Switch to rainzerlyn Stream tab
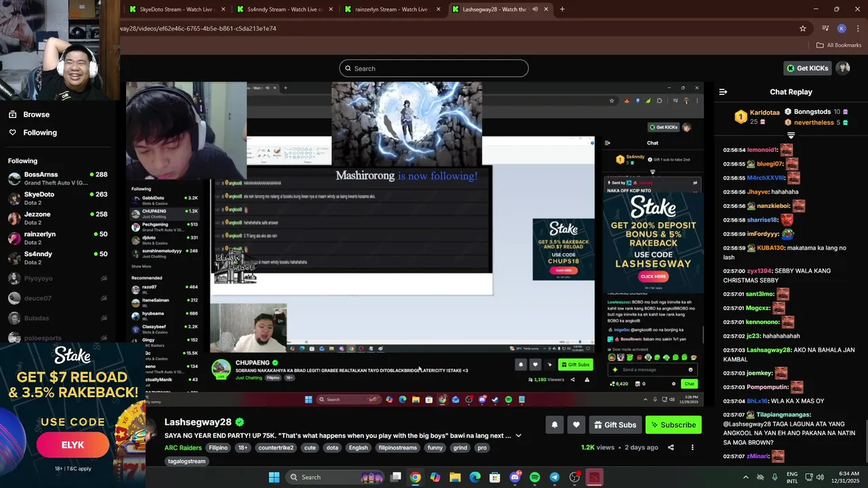The image size is (868, 488). pos(391,9)
